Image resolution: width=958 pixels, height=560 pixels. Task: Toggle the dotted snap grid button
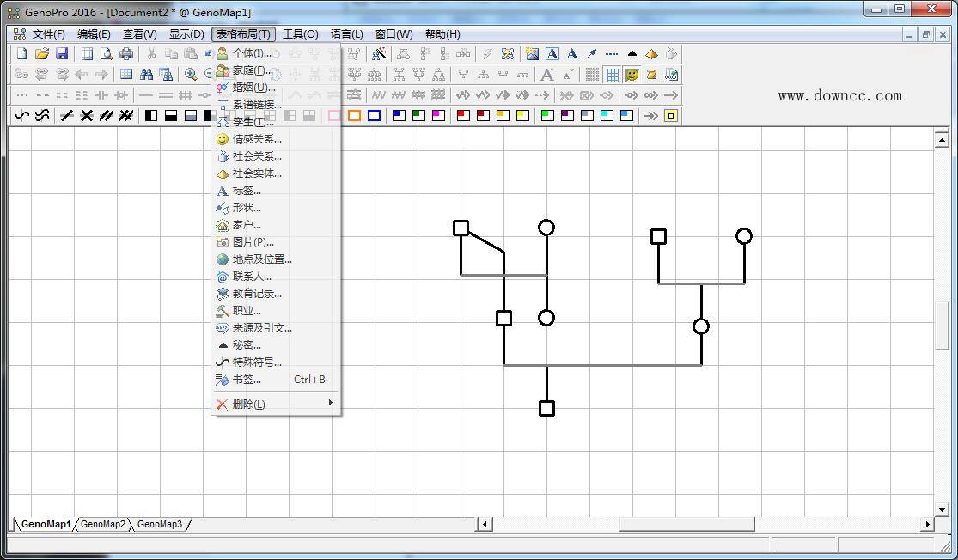click(x=590, y=74)
